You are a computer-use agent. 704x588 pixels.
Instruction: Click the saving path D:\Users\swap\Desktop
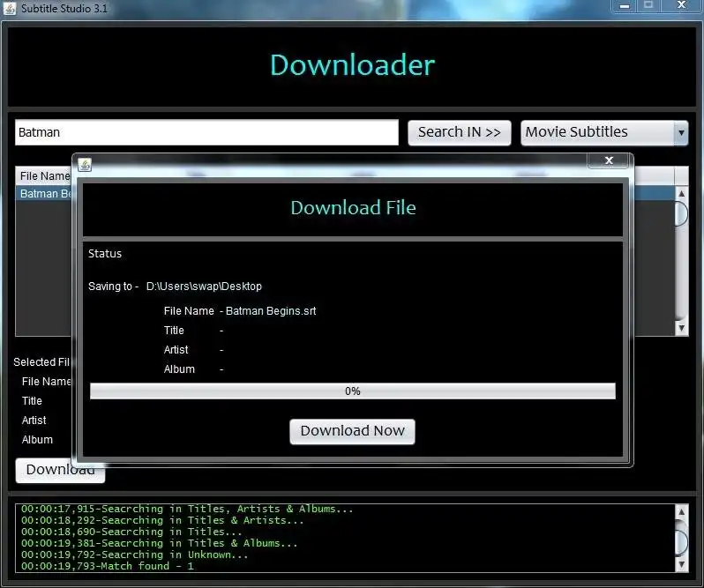tap(204, 287)
